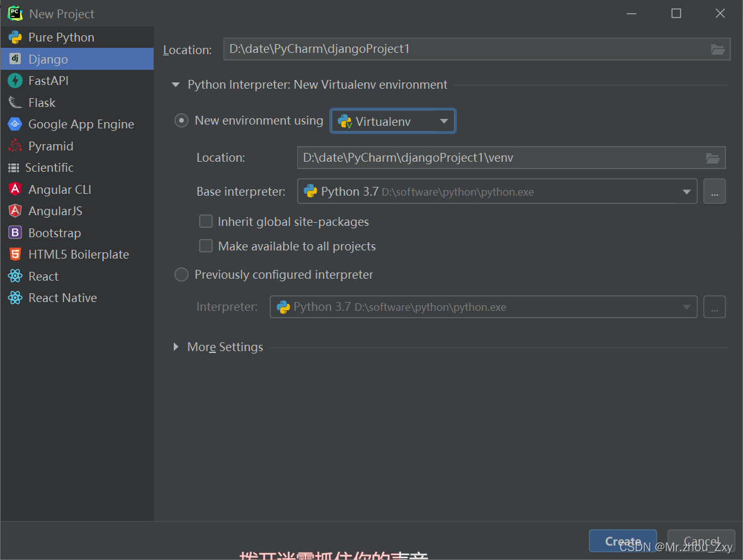Click the Cancel button
The width and height of the screenshot is (743, 560).
pyautogui.click(x=701, y=540)
